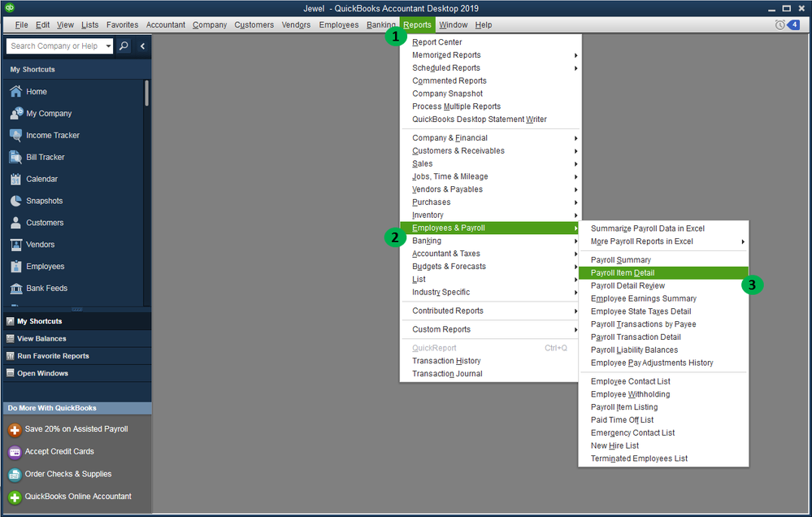Click Order Checks & Supplies link
The width and height of the screenshot is (812, 517).
[67, 474]
